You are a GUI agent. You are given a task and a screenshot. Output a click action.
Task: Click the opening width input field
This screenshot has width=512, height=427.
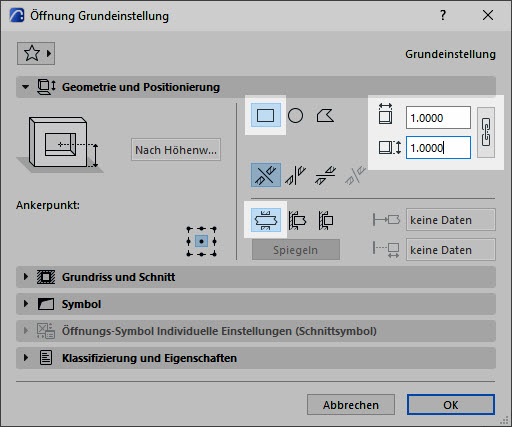438,117
